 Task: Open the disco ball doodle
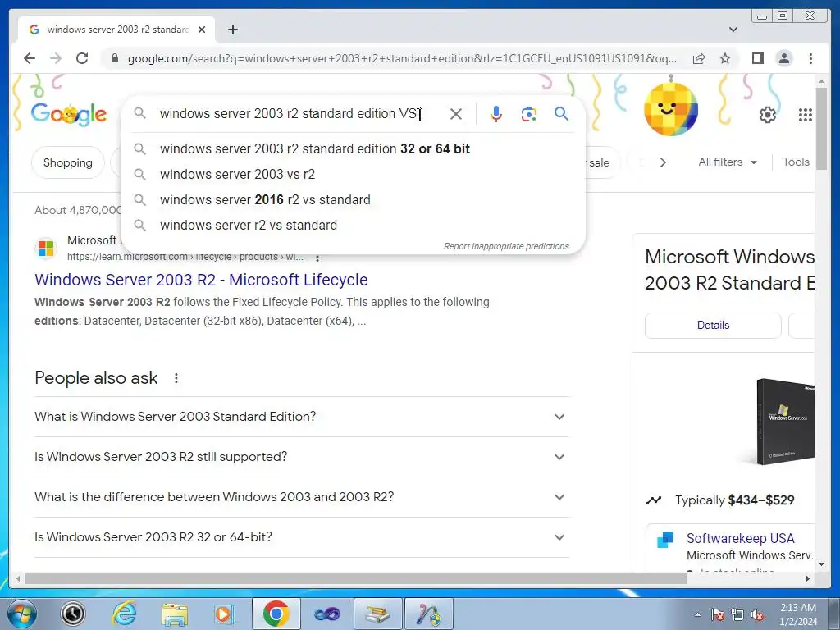[x=671, y=109]
